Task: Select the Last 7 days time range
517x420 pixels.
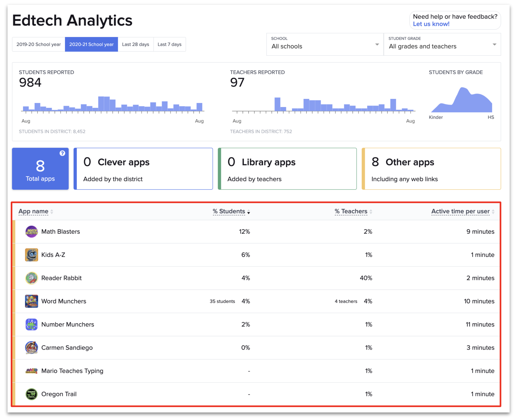Action: pos(170,44)
